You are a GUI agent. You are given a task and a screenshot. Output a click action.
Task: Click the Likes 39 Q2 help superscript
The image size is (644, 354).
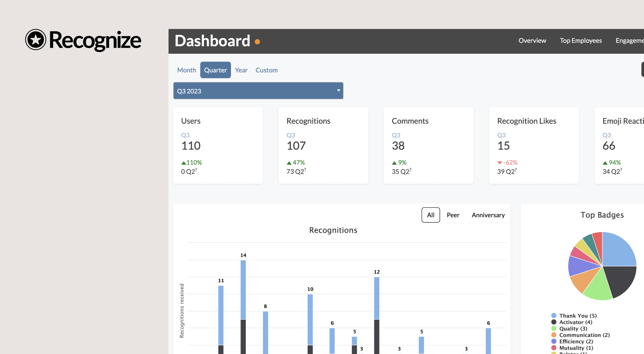515,169
